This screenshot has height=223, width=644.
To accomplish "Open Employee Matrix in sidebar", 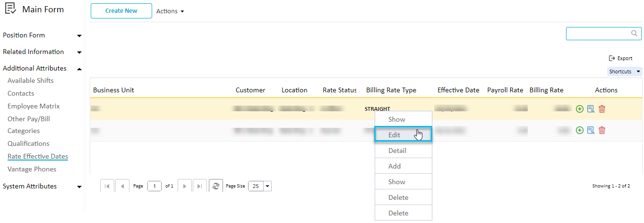I will click(34, 106).
